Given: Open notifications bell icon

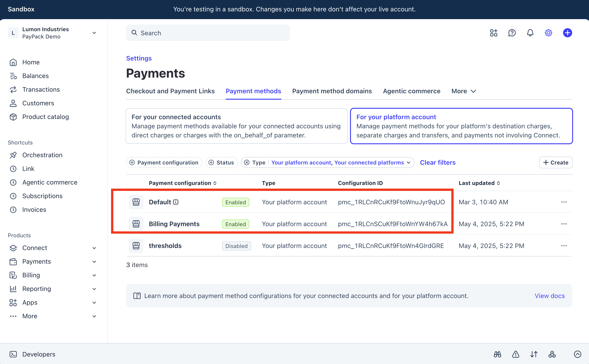Looking at the screenshot, I should (530, 33).
